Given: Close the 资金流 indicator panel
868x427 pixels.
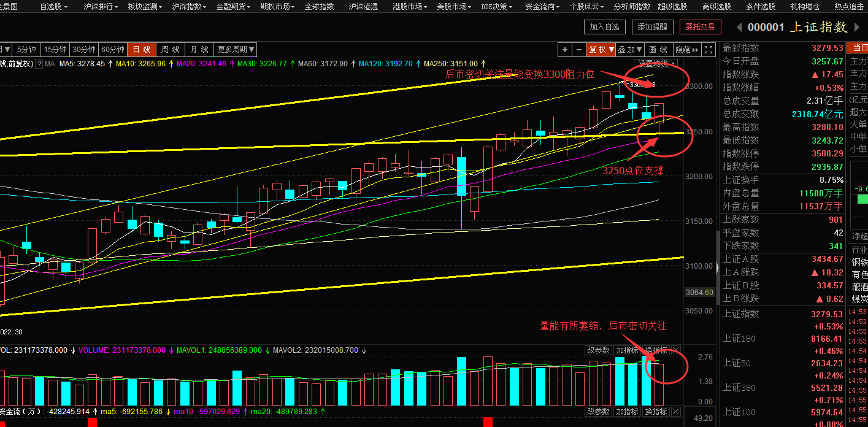Looking at the screenshot, I should 676,411.
